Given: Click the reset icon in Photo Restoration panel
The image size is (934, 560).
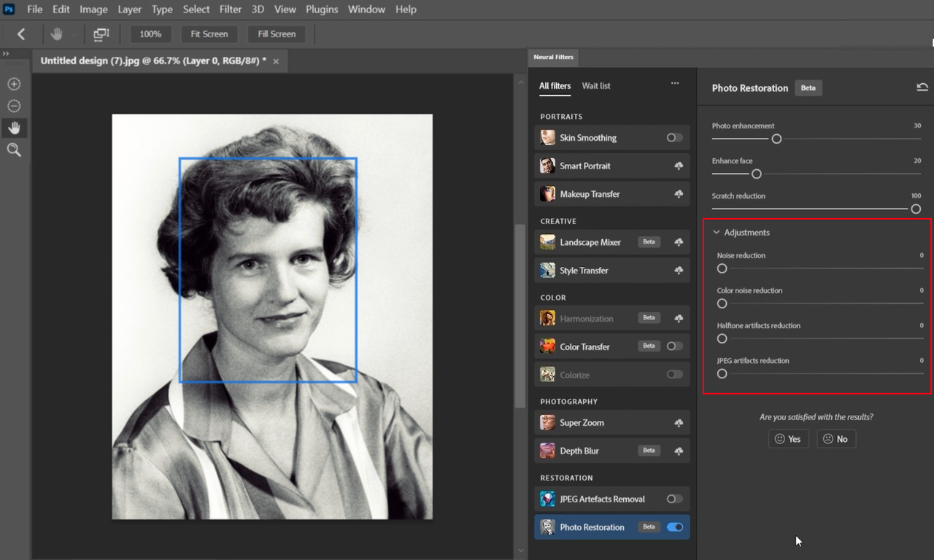Looking at the screenshot, I should tap(922, 86).
